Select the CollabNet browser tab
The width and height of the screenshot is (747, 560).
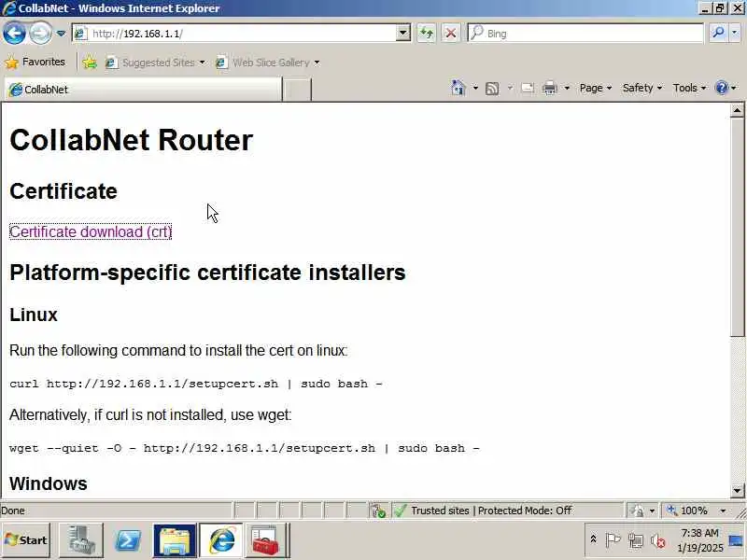[143, 90]
